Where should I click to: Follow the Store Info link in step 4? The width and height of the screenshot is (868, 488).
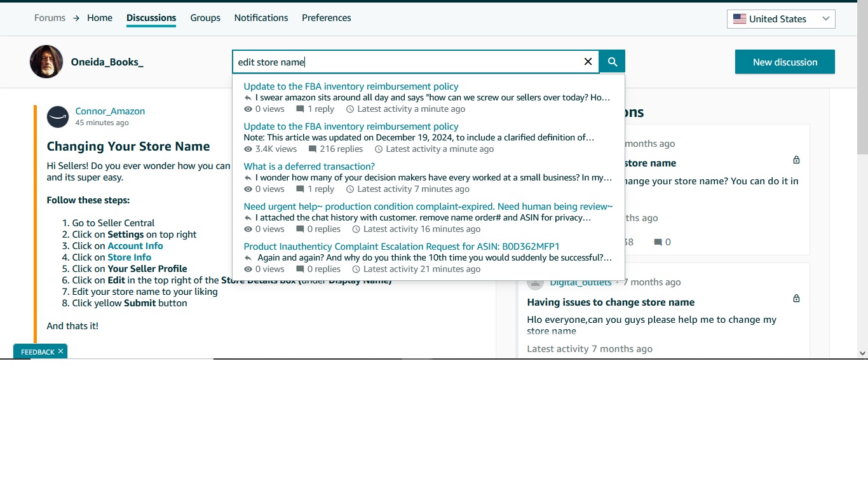click(x=130, y=257)
